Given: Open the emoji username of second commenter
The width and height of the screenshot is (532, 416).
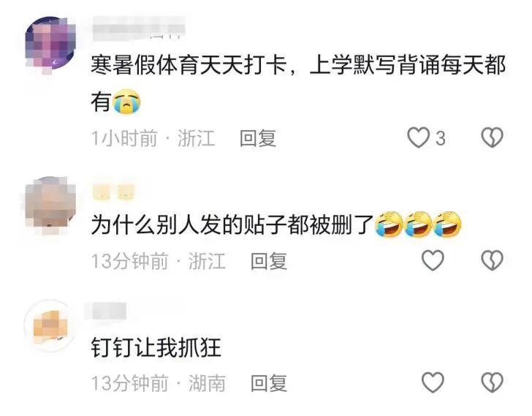Looking at the screenshot, I should click(x=114, y=192).
